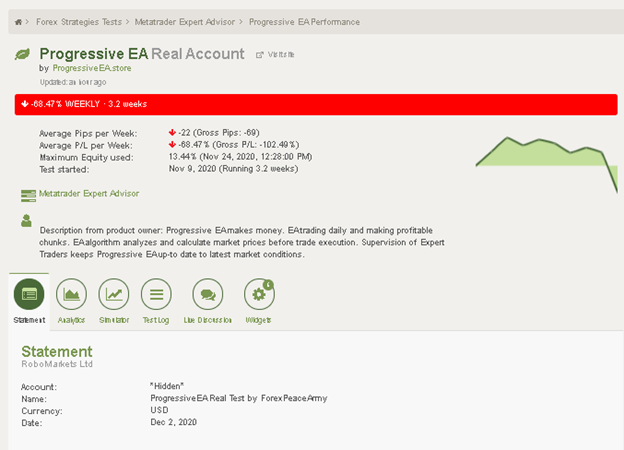Click down arrow beside Average Pips value
The image size is (624, 450).
point(172,132)
